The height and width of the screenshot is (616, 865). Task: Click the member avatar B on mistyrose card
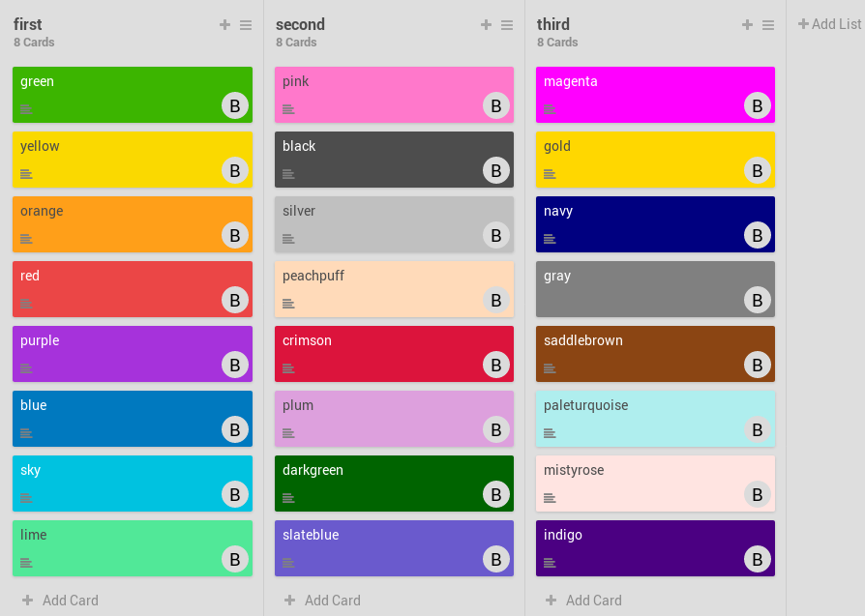pyautogui.click(x=757, y=494)
